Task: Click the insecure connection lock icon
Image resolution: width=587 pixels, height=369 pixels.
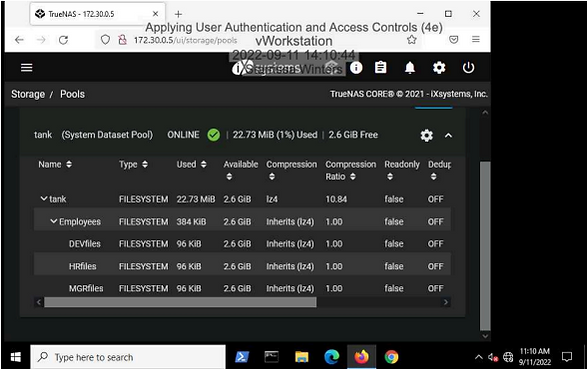Action: (122, 40)
